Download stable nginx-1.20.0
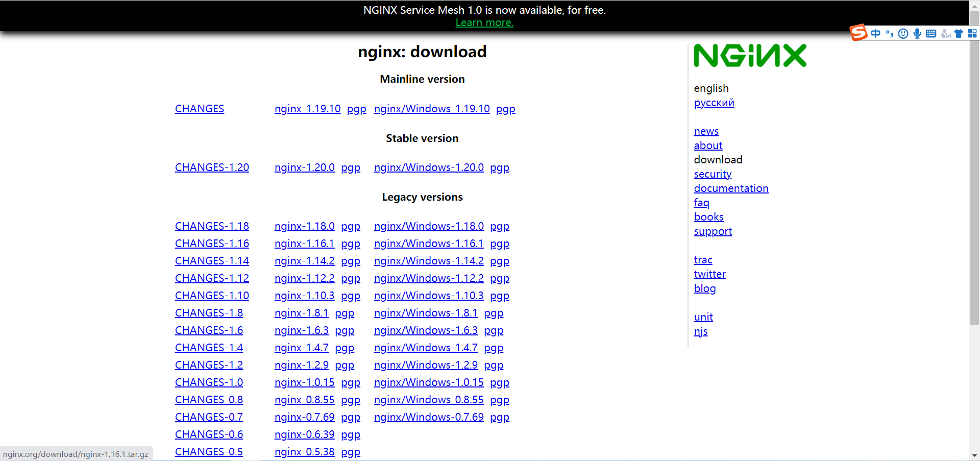The width and height of the screenshot is (980, 461). pos(304,167)
